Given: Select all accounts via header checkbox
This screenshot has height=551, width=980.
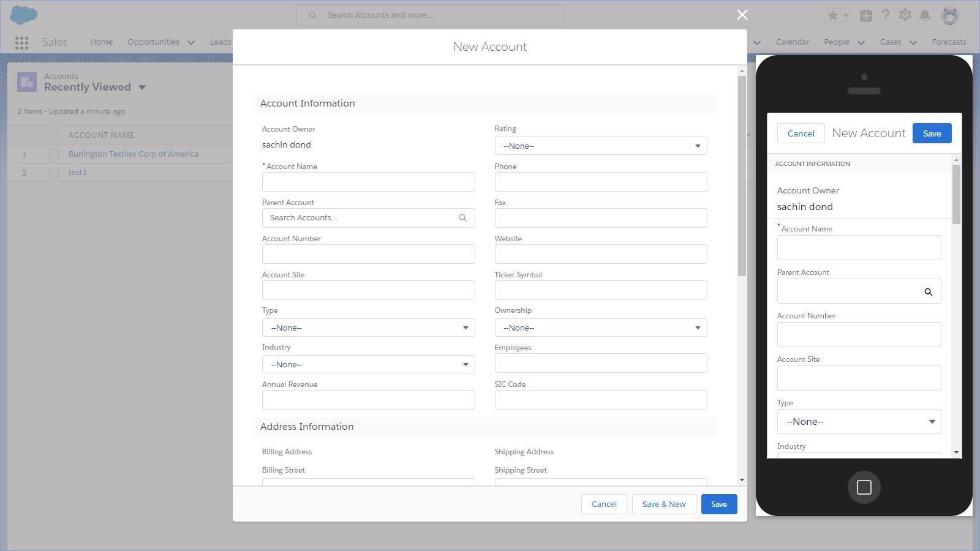Looking at the screenshot, I should [54, 135].
